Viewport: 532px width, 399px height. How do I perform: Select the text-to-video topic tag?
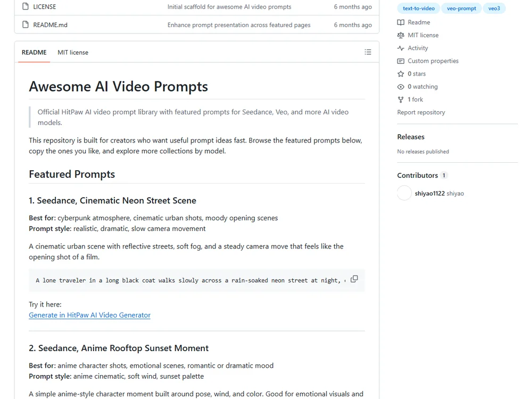point(418,9)
